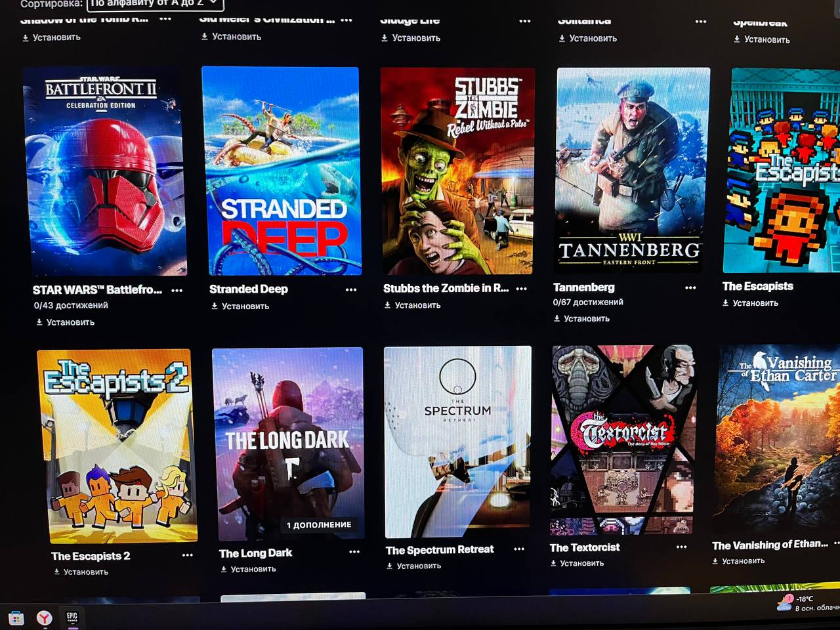Screen dimensions: 840x630
Task: Open three-dot menu for Stubbs the Zombie
Action: click(522, 288)
